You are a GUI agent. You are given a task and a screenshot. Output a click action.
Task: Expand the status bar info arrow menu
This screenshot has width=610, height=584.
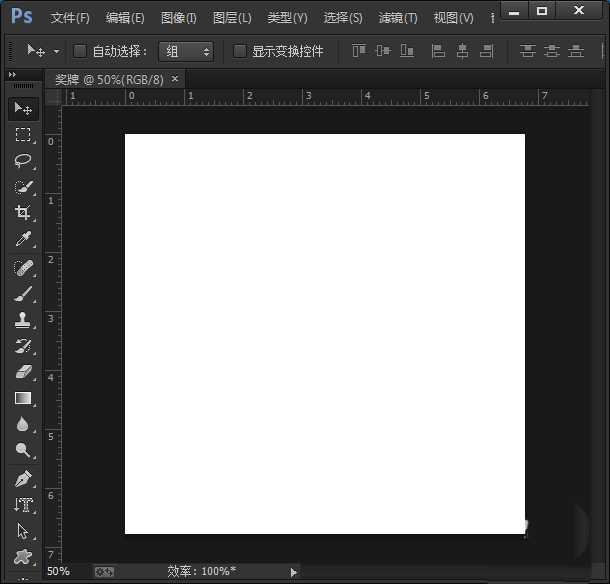click(x=293, y=572)
